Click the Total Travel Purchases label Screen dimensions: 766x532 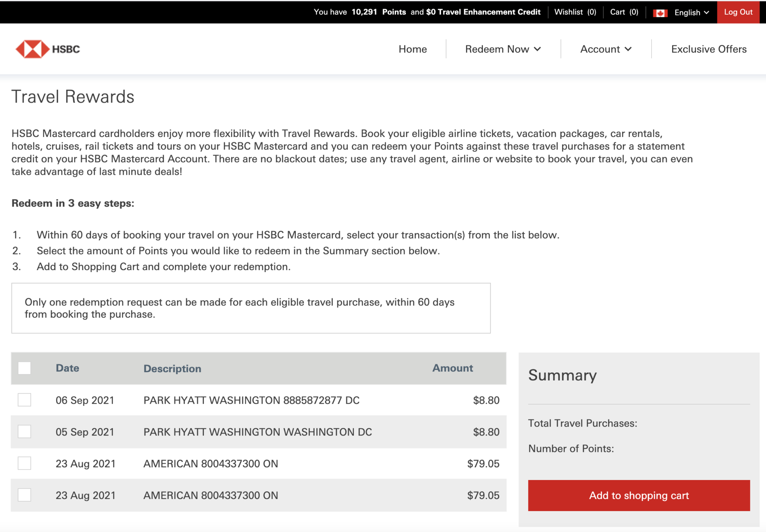point(583,423)
